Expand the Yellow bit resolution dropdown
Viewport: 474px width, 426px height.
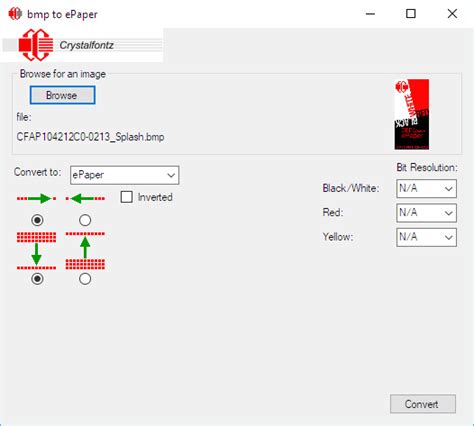point(426,237)
